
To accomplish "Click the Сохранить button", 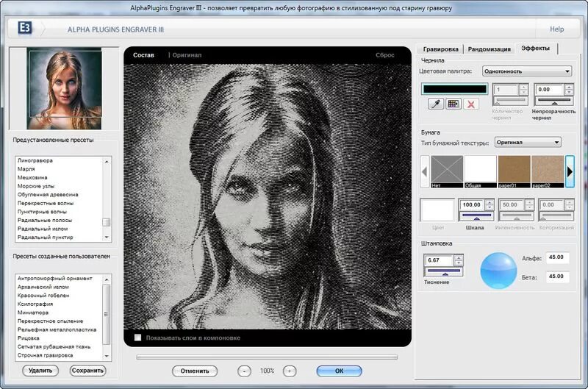I will [87, 371].
